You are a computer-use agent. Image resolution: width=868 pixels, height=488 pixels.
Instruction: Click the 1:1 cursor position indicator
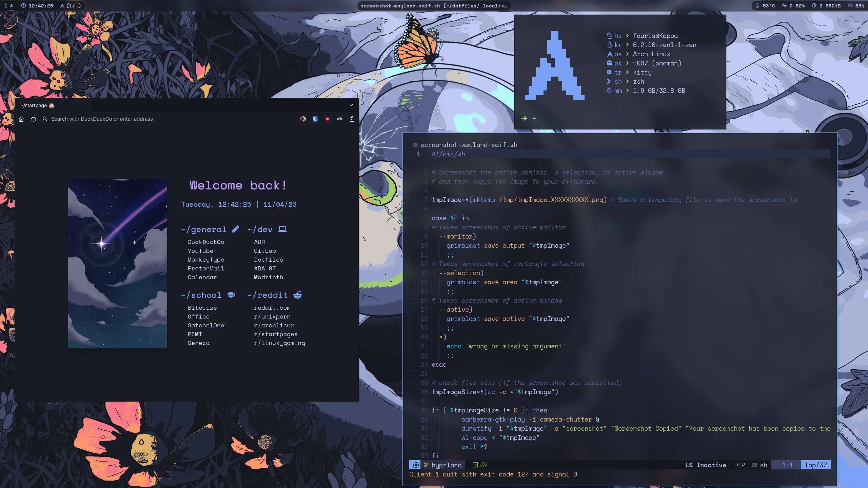point(787,465)
